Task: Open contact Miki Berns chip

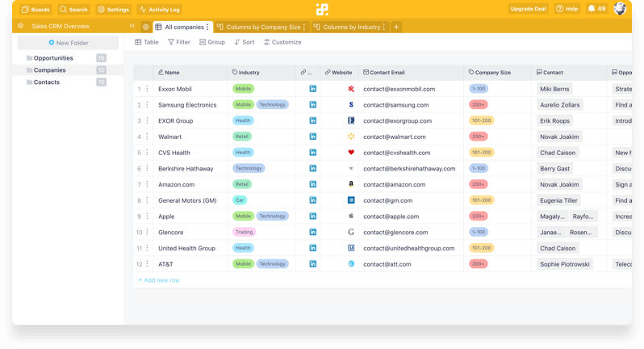Action: (x=554, y=89)
